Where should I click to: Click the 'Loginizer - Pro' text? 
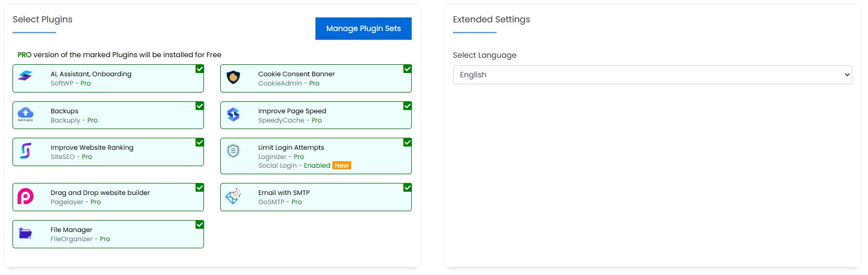(281, 157)
